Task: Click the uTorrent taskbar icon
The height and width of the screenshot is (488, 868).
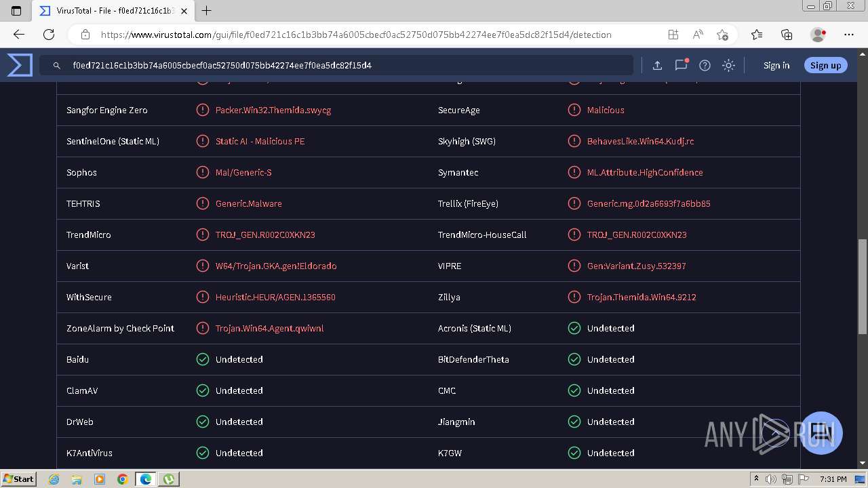Action: 169,479
